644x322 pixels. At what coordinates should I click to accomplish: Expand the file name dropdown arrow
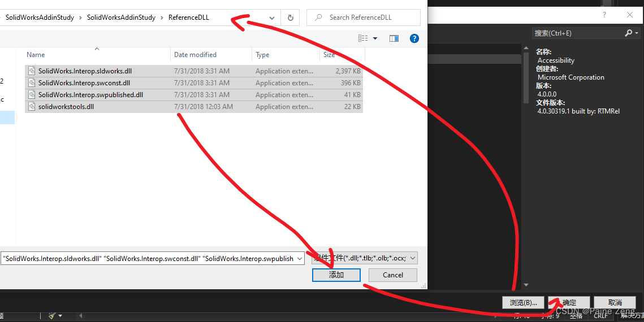300,258
